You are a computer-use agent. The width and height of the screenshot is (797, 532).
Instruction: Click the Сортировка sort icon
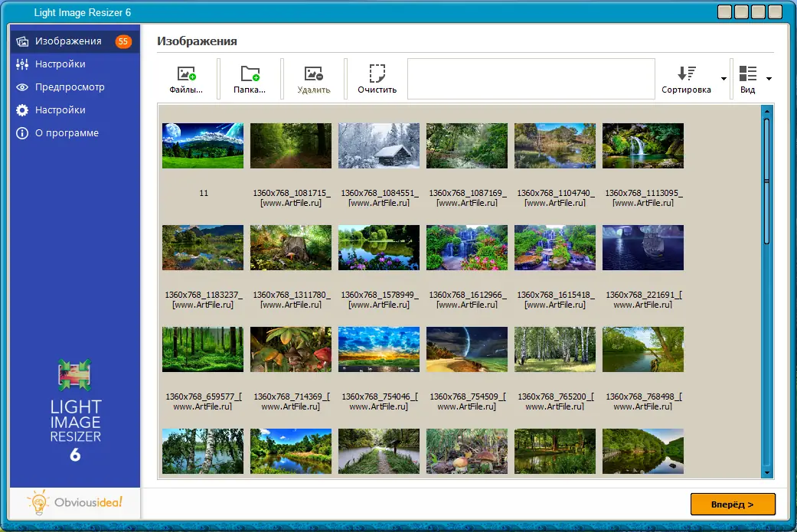pyautogui.click(x=686, y=73)
